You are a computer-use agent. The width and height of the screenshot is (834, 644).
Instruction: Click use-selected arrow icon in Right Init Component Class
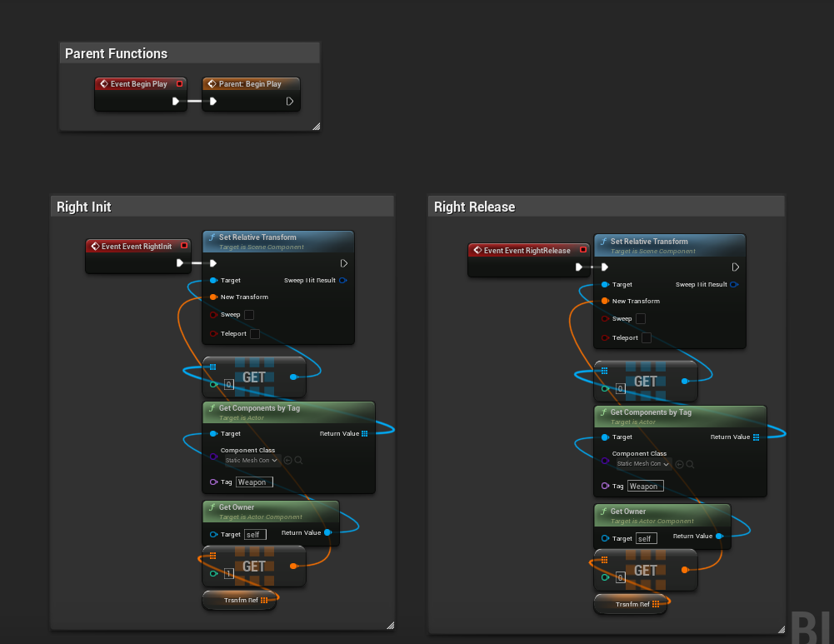click(x=288, y=460)
